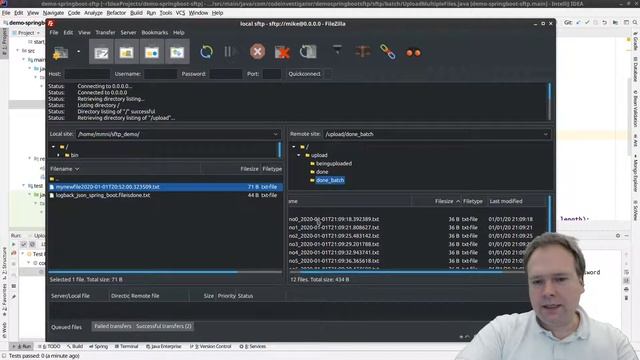Select the remote upload folder

pyautogui.click(x=319, y=155)
